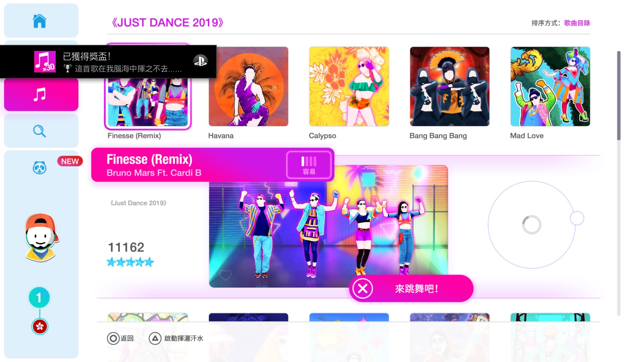Change sort order 歌曲目錄

pos(577,23)
